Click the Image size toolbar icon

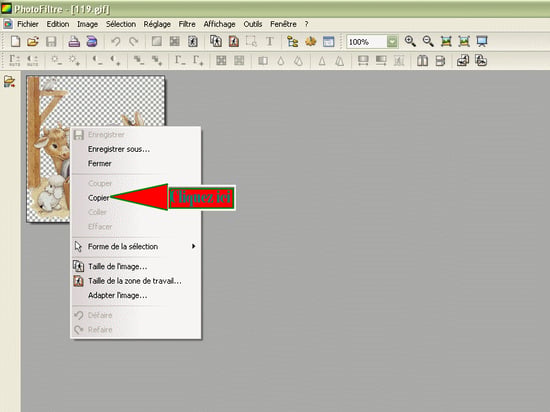pos(216,41)
